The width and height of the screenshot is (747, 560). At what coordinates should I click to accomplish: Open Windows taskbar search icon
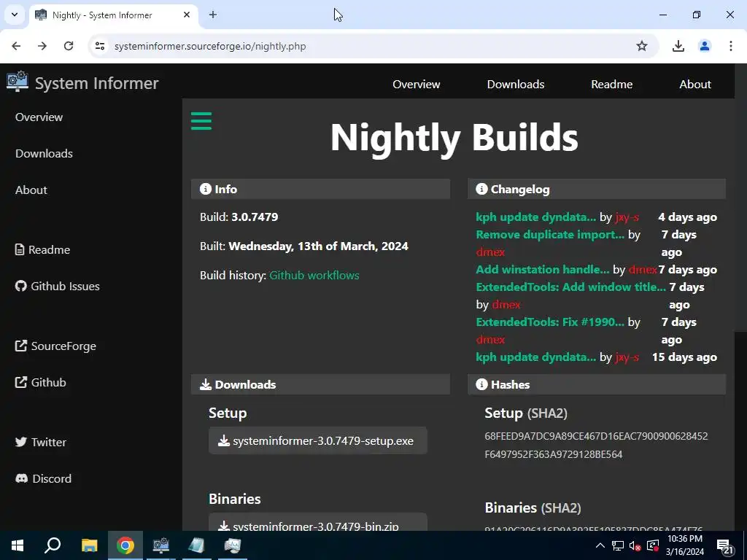coord(53,545)
